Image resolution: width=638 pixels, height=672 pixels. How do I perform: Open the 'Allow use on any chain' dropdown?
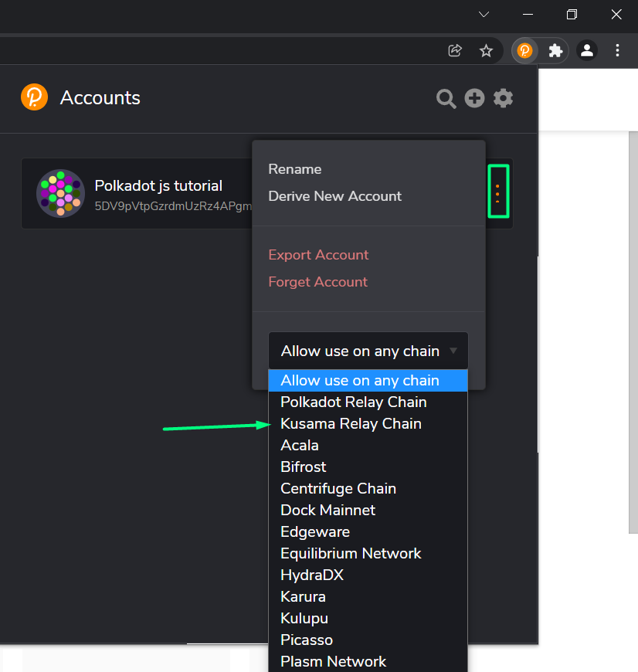368,351
